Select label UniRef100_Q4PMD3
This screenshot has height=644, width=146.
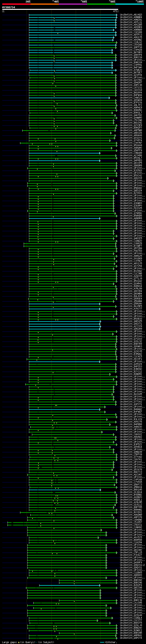point(131,161)
